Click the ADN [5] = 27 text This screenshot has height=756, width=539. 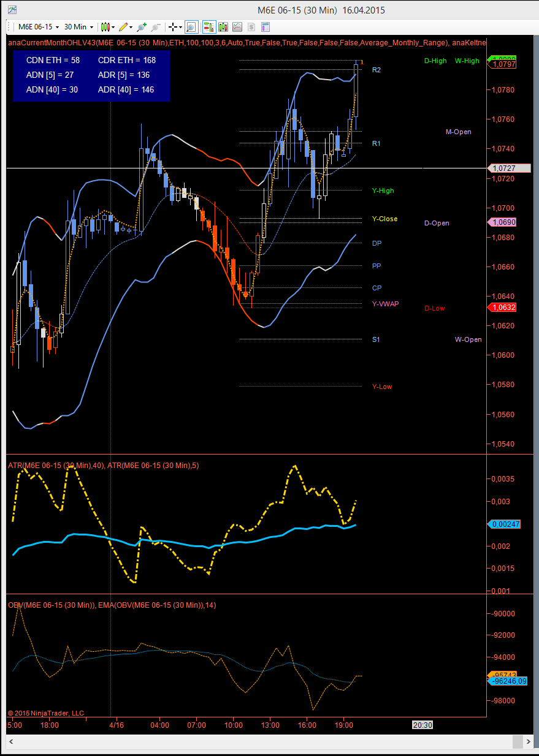pos(52,75)
